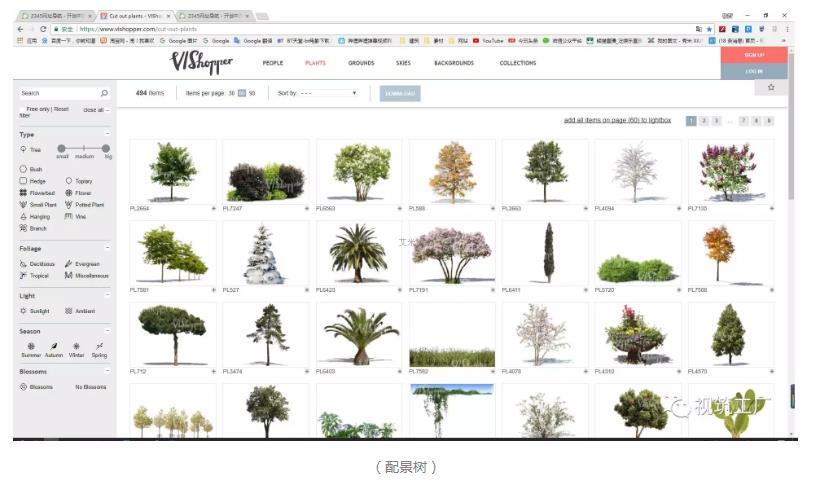Collapse the Light filter section
The image size is (816, 481).
tap(107, 295)
